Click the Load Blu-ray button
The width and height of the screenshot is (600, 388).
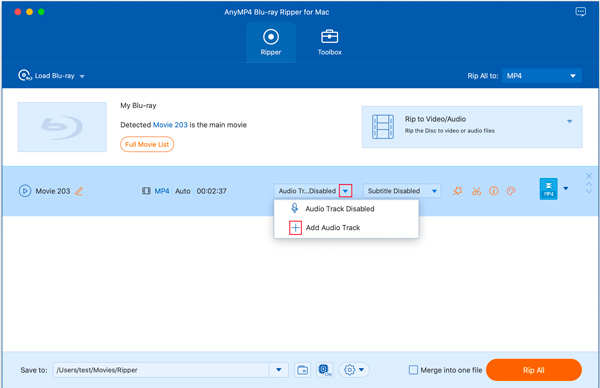51,76
